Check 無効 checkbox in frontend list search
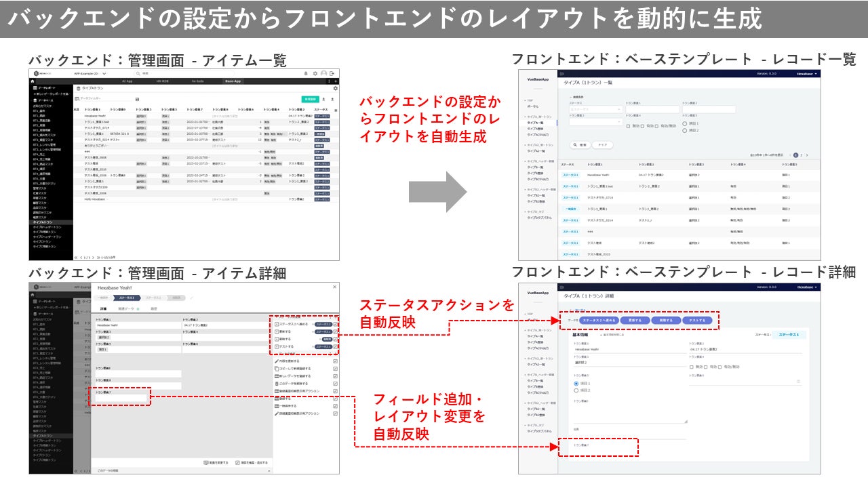The height and width of the screenshot is (488, 868). coord(629,126)
